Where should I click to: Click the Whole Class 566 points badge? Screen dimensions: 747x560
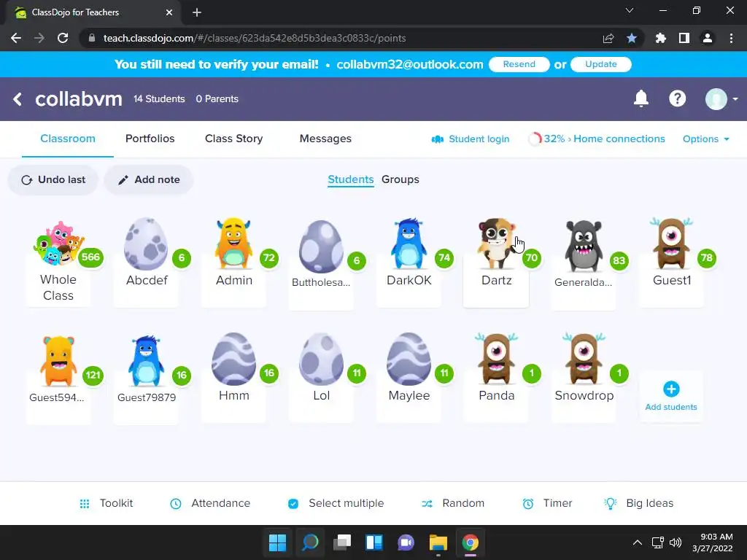pyautogui.click(x=90, y=257)
